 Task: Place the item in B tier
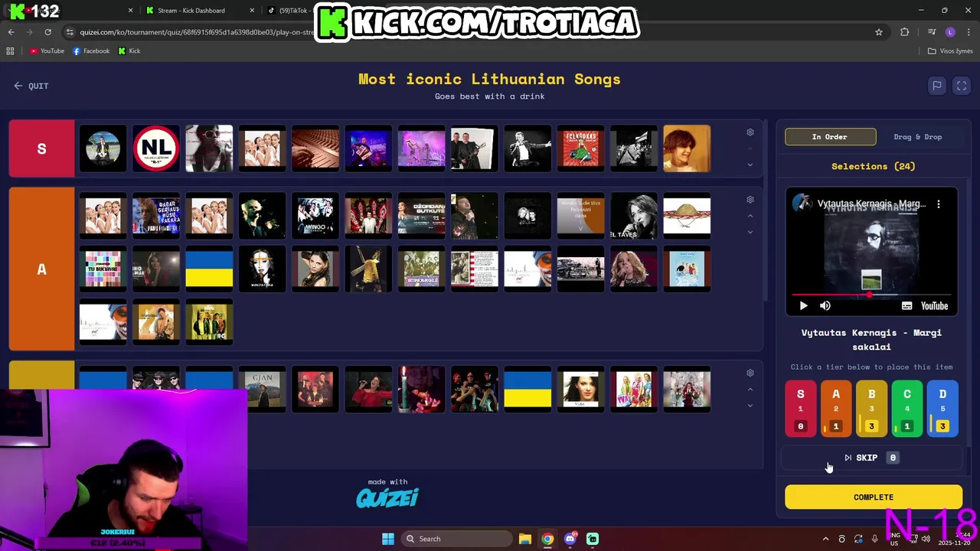(x=871, y=409)
